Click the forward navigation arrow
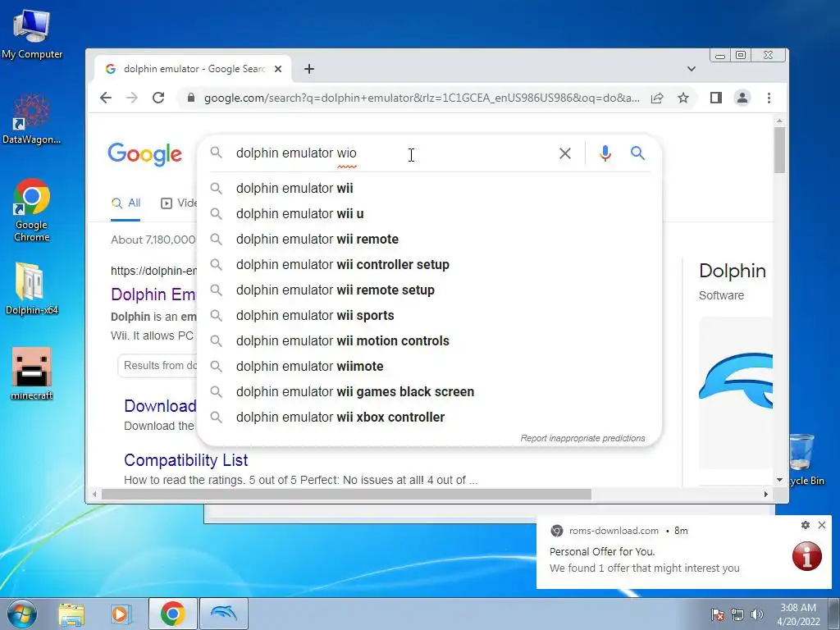 click(132, 98)
